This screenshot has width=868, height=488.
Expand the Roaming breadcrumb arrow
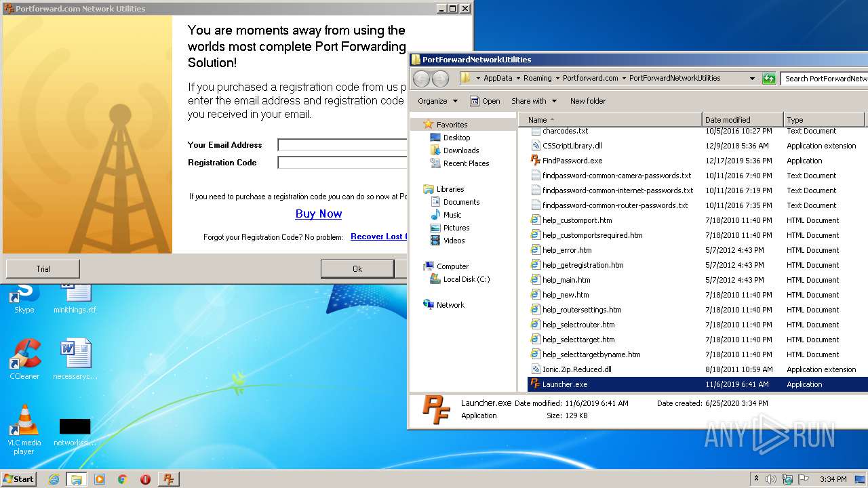pyautogui.click(x=557, y=79)
